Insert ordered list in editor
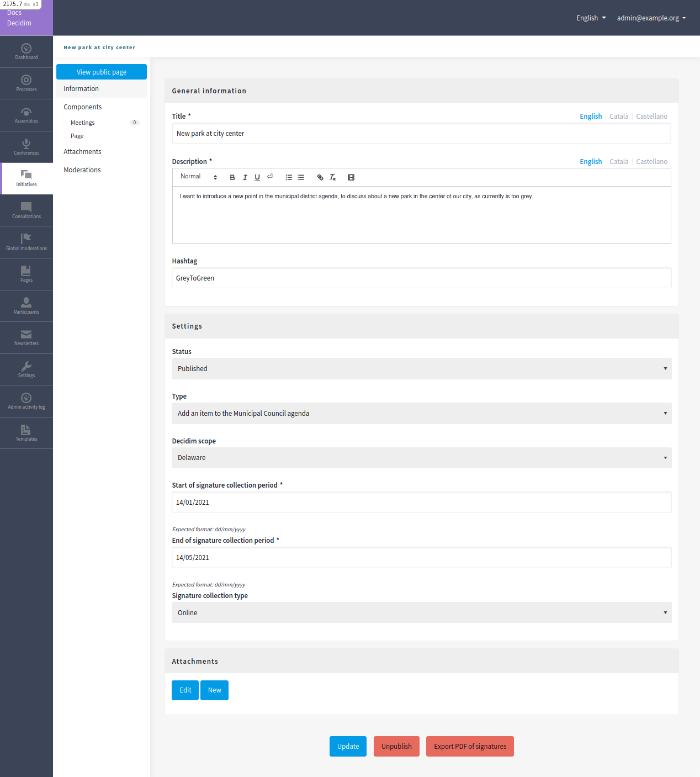The height and width of the screenshot is (777, 700). pos(289,177)
